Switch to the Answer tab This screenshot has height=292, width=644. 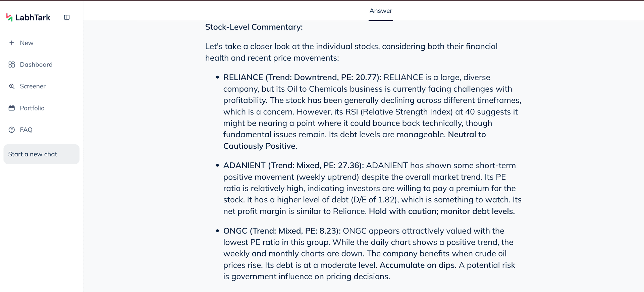(381, 11)
